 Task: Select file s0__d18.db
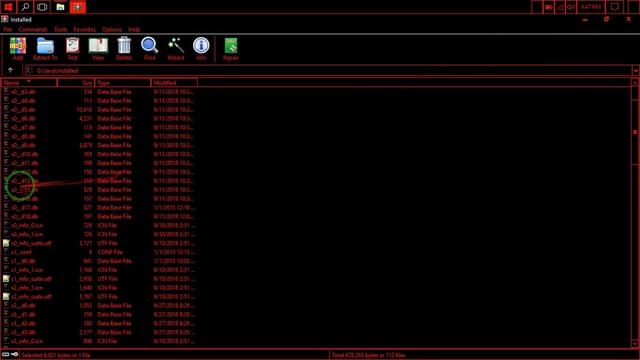tap(24, 217)
